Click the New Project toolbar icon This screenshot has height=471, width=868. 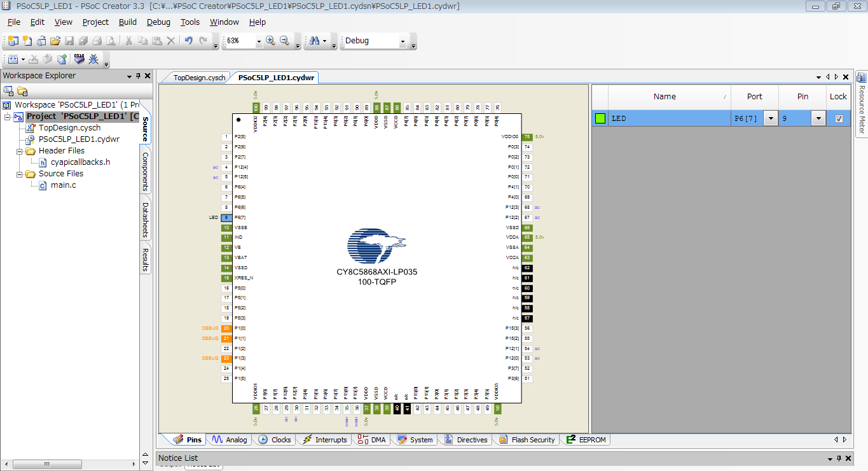click(13, 41)
